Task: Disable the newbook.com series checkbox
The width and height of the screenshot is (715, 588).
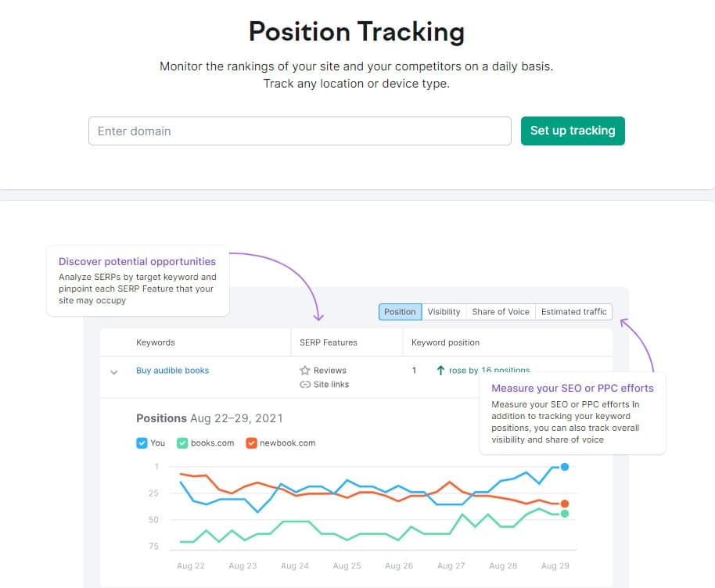Action: (x=251, y=443)
